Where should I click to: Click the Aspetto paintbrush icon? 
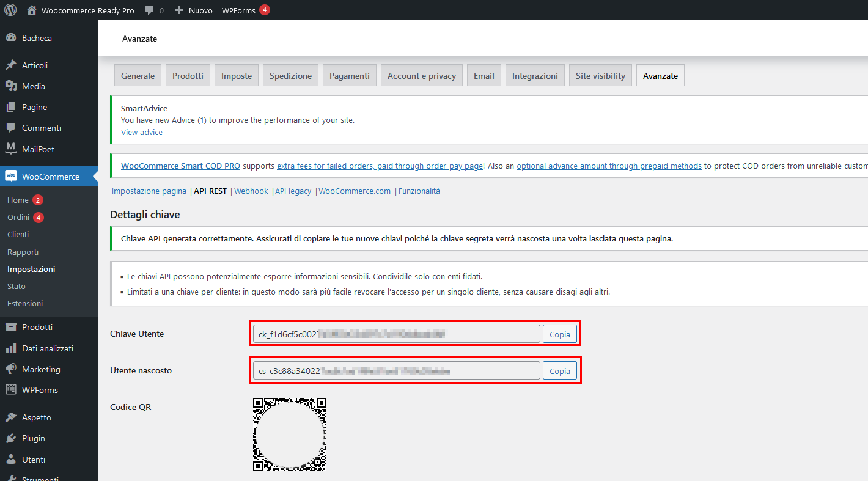11,417
